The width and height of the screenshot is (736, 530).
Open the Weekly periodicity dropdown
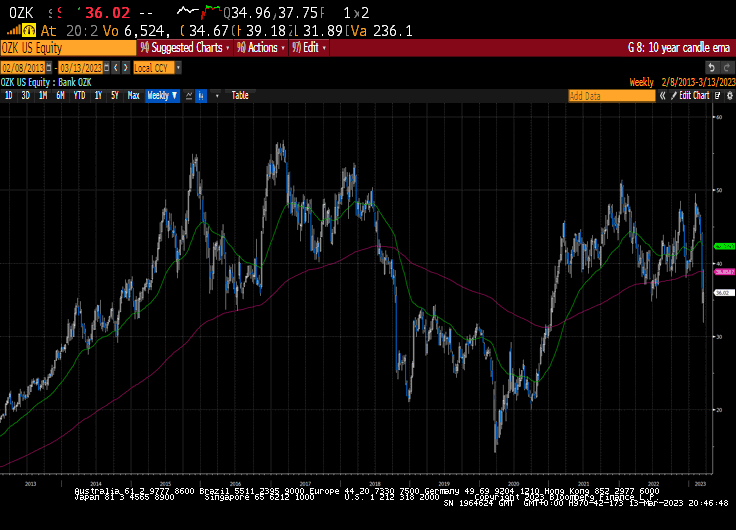point(162,96)
